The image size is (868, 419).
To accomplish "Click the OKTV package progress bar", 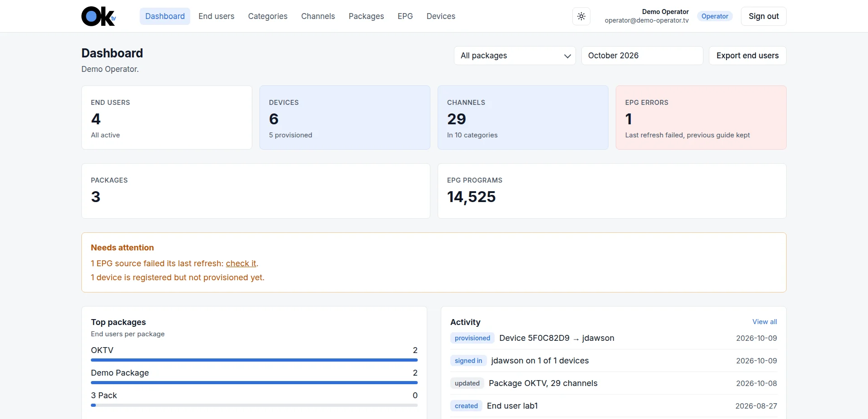I will pos(254,360).
